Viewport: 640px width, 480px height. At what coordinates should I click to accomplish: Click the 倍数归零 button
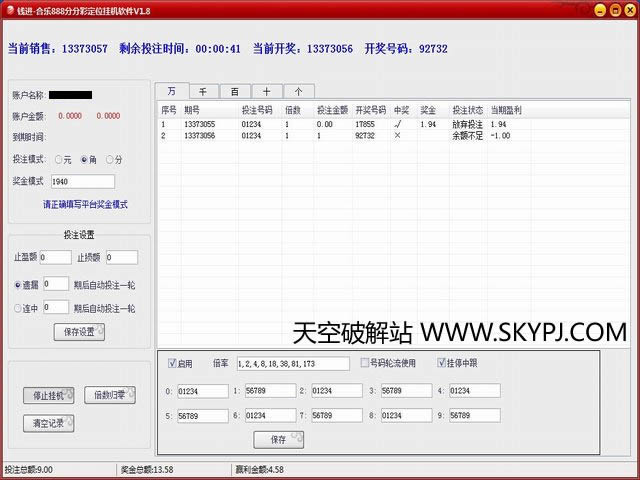click(109, 395)
